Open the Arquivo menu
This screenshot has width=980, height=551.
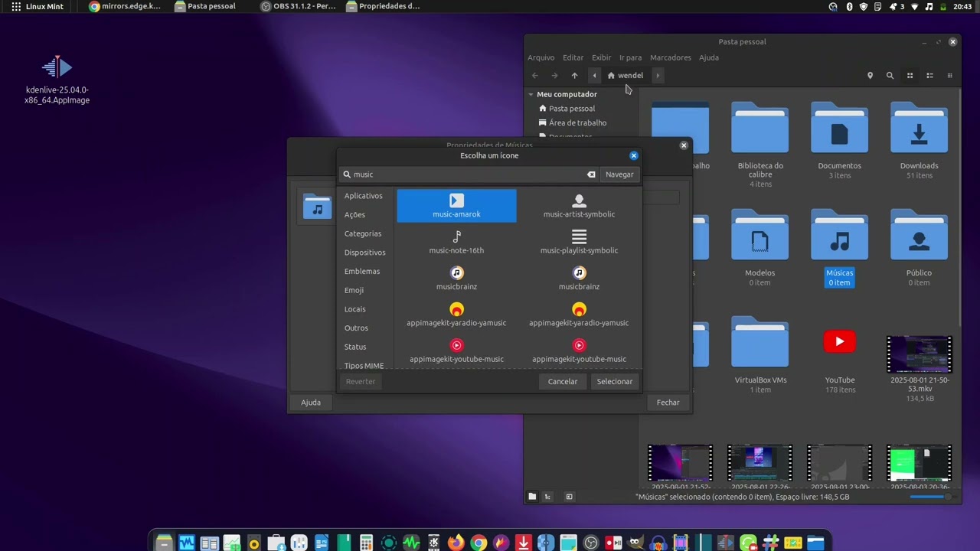[541, 57]
